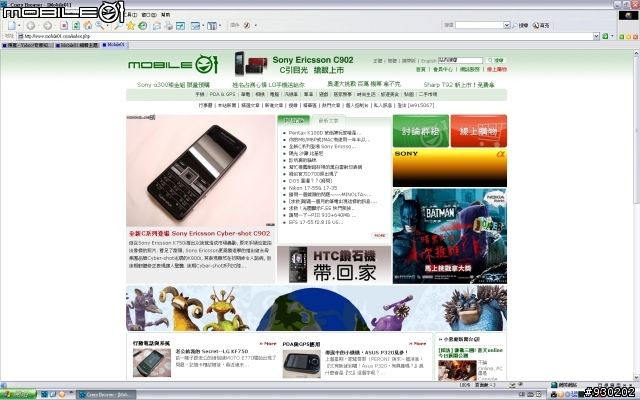Switch to the Yahoo search browser tab
640x400 pixels.
(x=27, y=45)
